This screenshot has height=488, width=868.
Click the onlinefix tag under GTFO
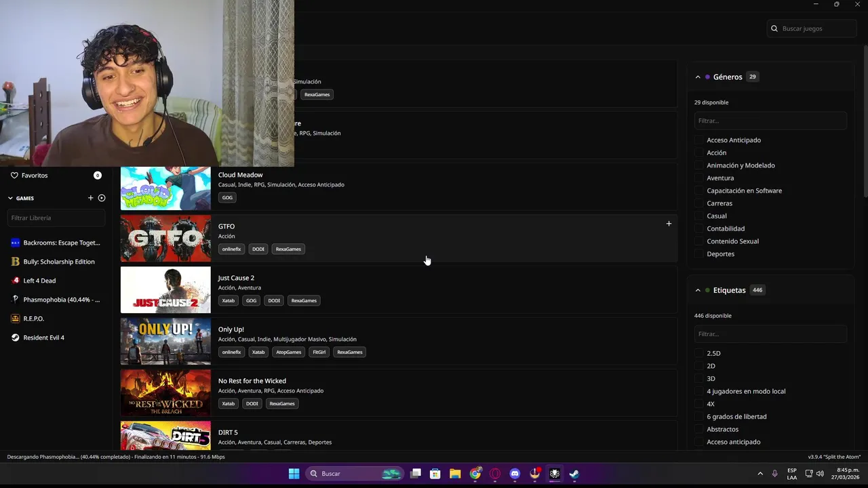[231, 249]
